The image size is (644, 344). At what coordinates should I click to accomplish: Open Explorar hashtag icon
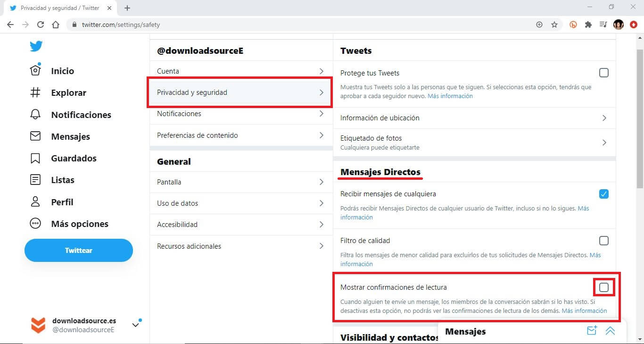coord(35,92)
